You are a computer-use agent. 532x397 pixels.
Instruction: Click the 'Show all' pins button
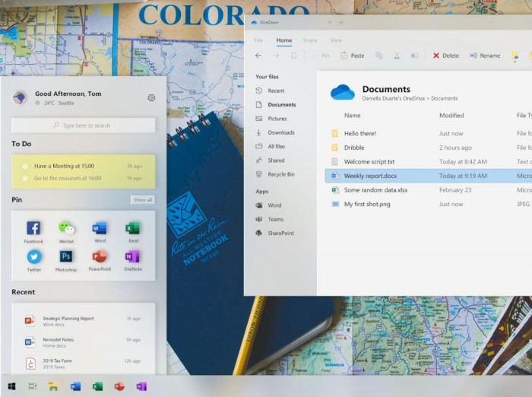(x=143, y=200)
